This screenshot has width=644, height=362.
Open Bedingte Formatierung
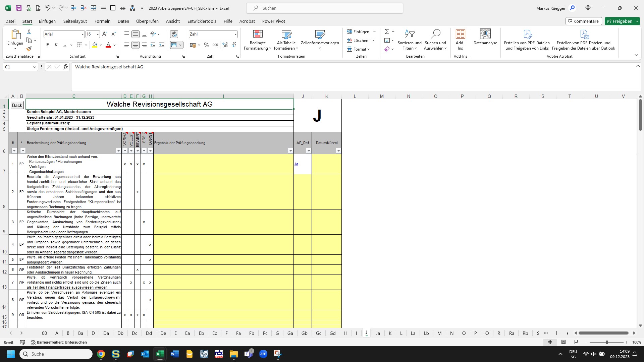tap(258, 40)
